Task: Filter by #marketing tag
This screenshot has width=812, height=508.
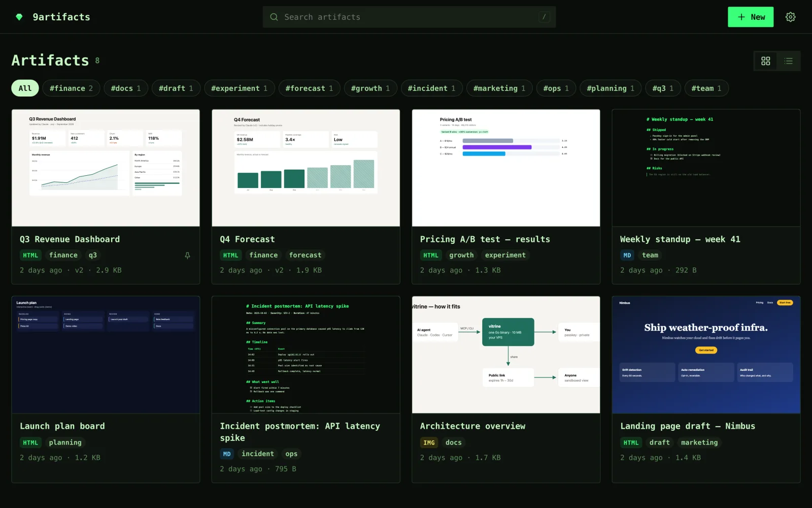Action: (499, 88)
